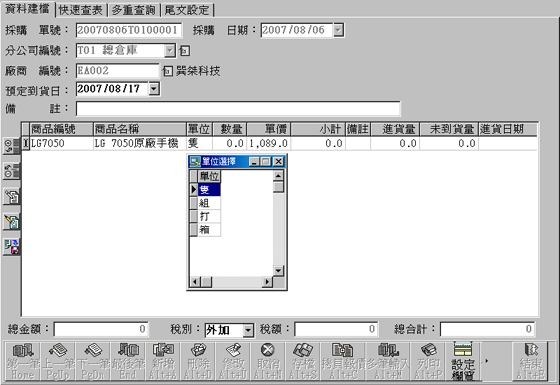The width and height of the screenshot is (560, 385).
Task: Click the 未到貨量 column header
Action: [x=449, y=129]
